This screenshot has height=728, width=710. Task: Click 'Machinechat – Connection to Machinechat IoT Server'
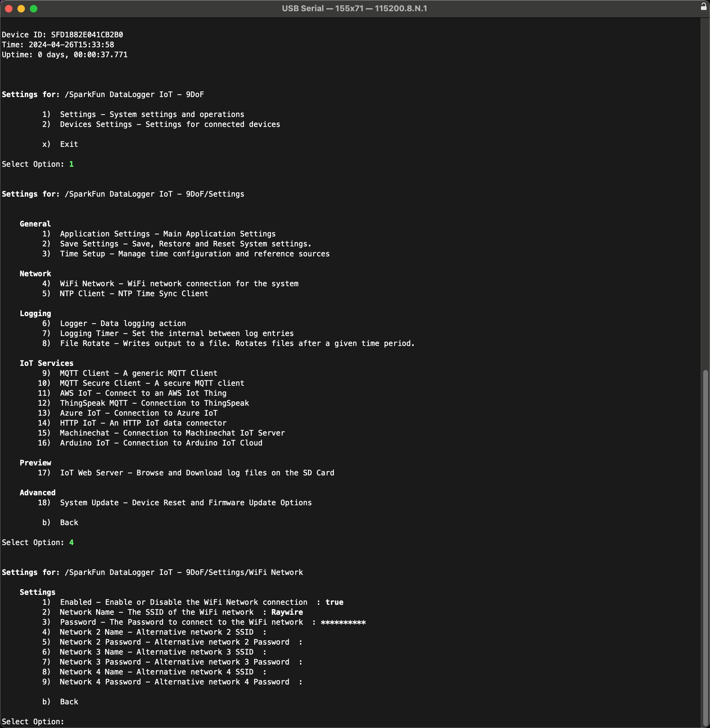coord(161,433)
